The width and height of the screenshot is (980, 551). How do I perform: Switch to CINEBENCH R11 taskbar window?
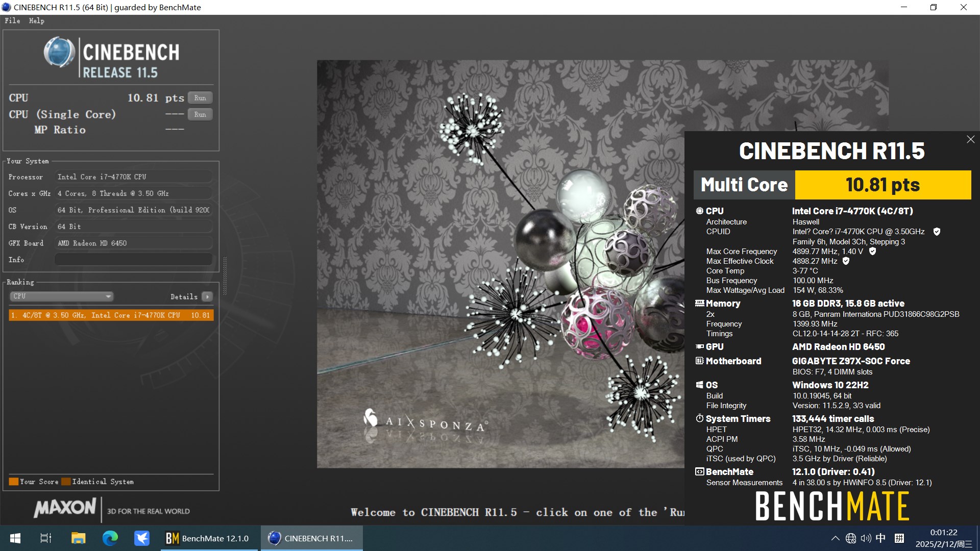(312, 538)
